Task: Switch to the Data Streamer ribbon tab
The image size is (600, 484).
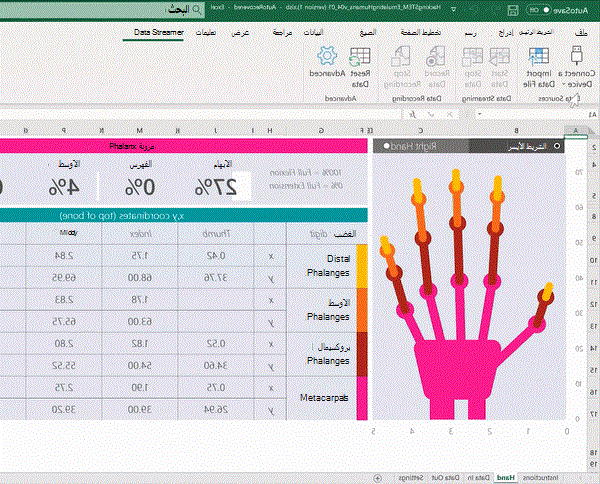Action: coord(158,33)
